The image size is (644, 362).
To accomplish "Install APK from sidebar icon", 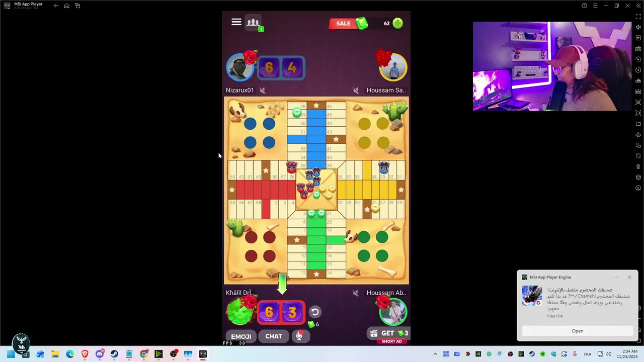I will 638,92.
